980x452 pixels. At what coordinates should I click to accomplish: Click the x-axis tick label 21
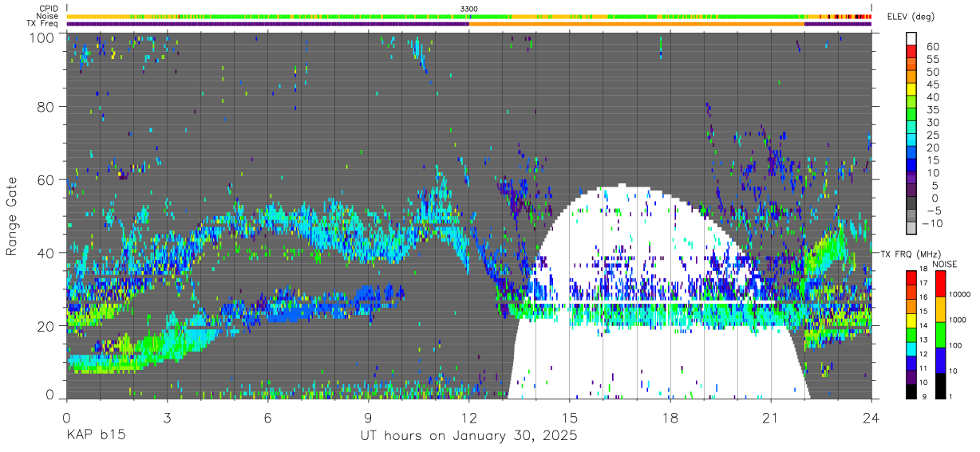pyautogui.click(x=771, y=417)
